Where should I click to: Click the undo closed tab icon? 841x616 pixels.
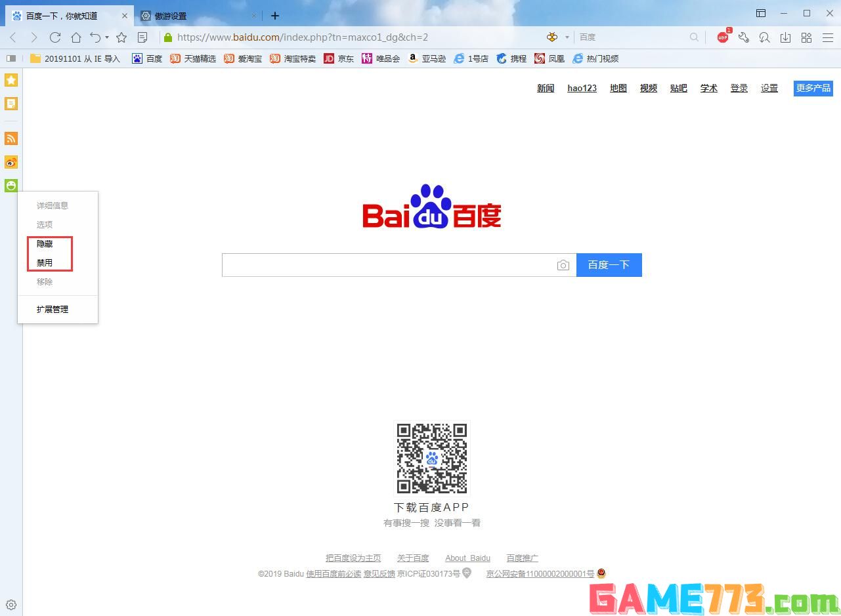point(96,37)
